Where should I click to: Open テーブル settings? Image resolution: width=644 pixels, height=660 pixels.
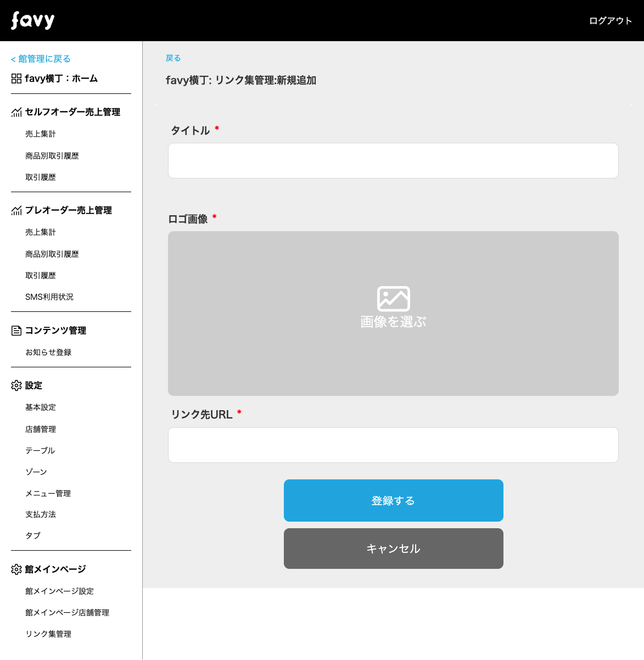click(x=40, y=451)
